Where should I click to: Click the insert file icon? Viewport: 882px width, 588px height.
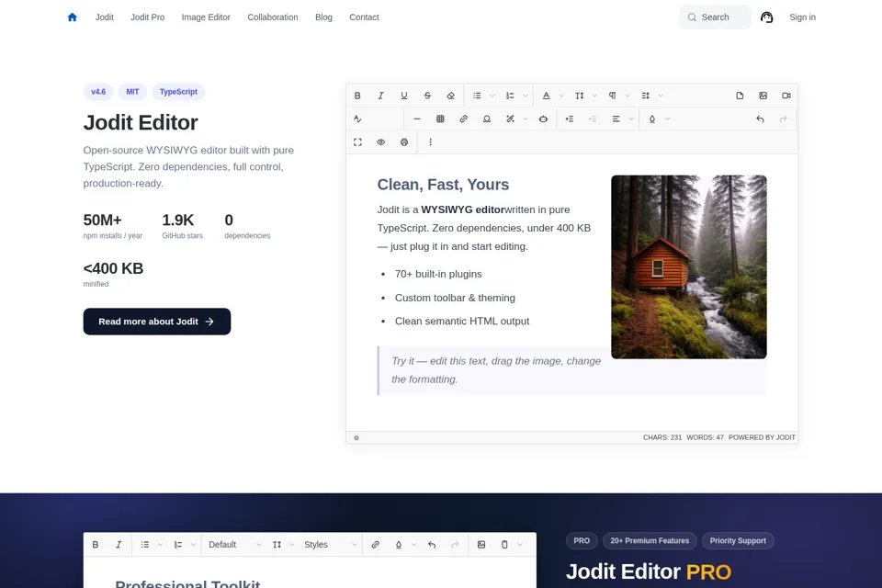click(x=740, y=96)
